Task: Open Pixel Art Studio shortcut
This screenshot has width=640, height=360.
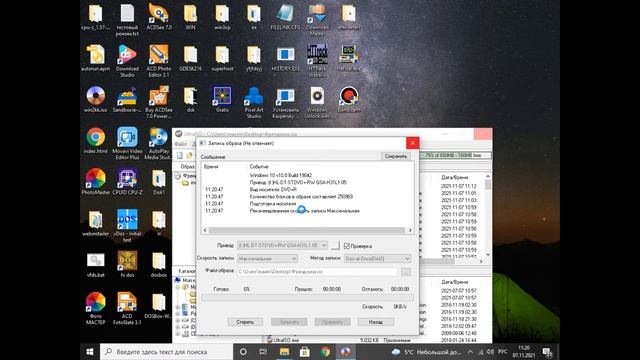Action: pyautogui.click(x=253, y=102)
